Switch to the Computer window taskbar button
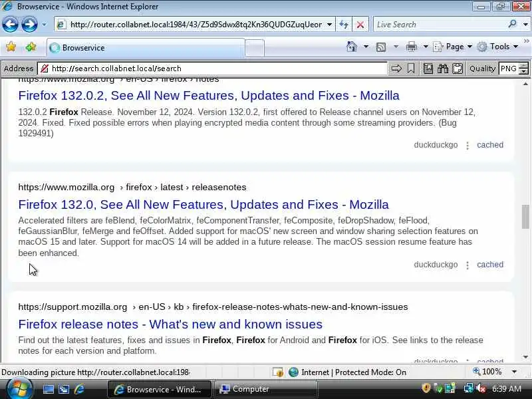 (265, 389)
